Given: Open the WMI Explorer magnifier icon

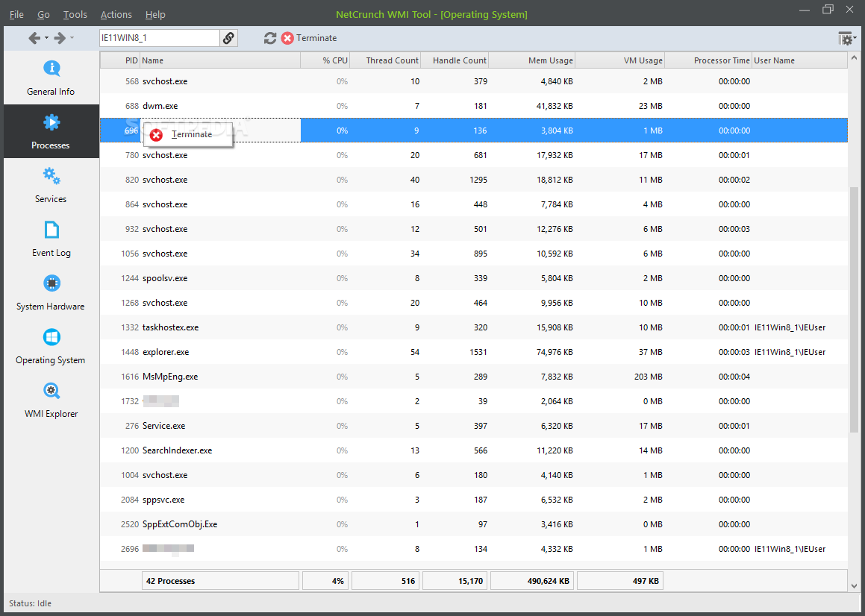Looking at the screenshot, I should tap(51, 391).
